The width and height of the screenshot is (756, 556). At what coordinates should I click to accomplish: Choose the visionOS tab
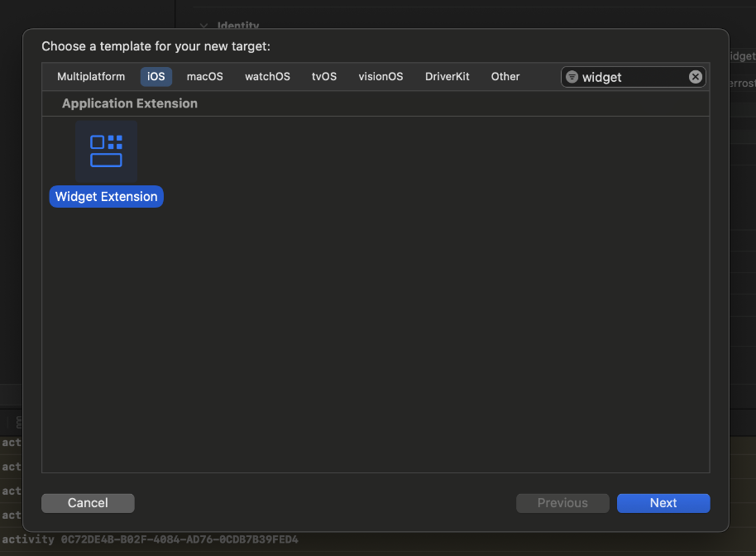pyautogui.click(x=380, y=77)
